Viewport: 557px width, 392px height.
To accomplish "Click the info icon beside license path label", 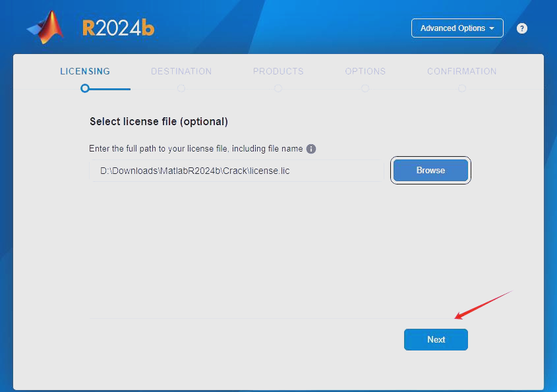I will click(x=310, y=148).
